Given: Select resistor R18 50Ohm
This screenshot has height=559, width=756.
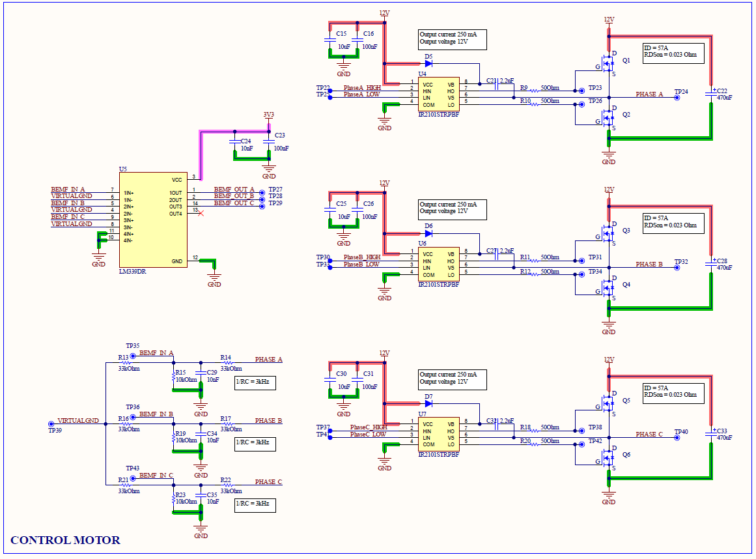Looking at the screenshot, I should (x=534, y=431).
